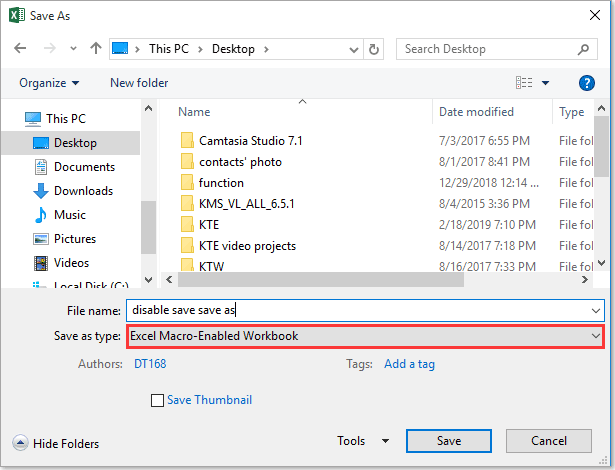This screenshot has height=470, width=615.
Task: Open the Tools menu
Action: [363, 441]
